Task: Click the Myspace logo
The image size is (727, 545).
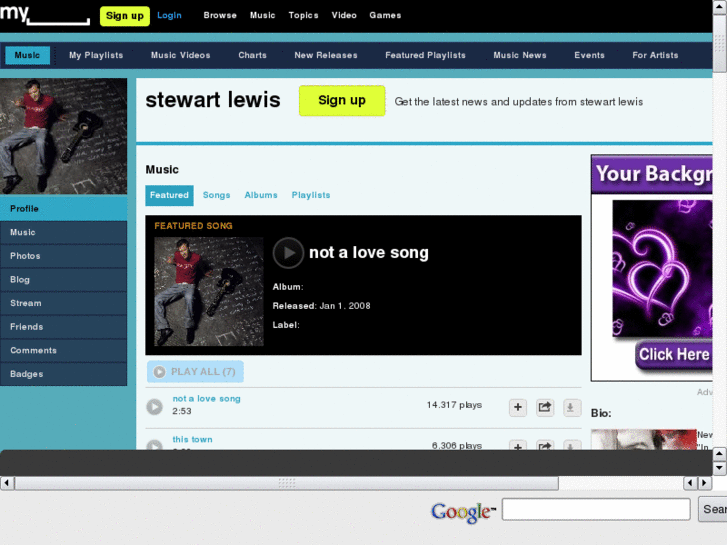Action: 44,15
